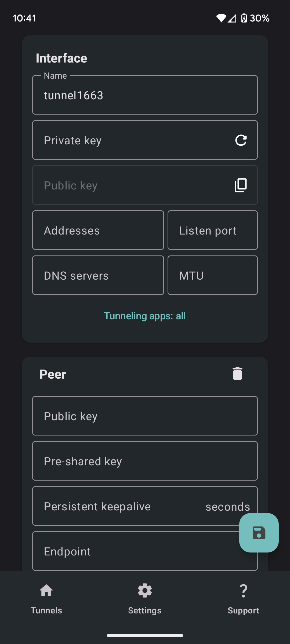Focus the Listen port field
The width and height of the screenshot is (290, 644).
click(212, 230)
